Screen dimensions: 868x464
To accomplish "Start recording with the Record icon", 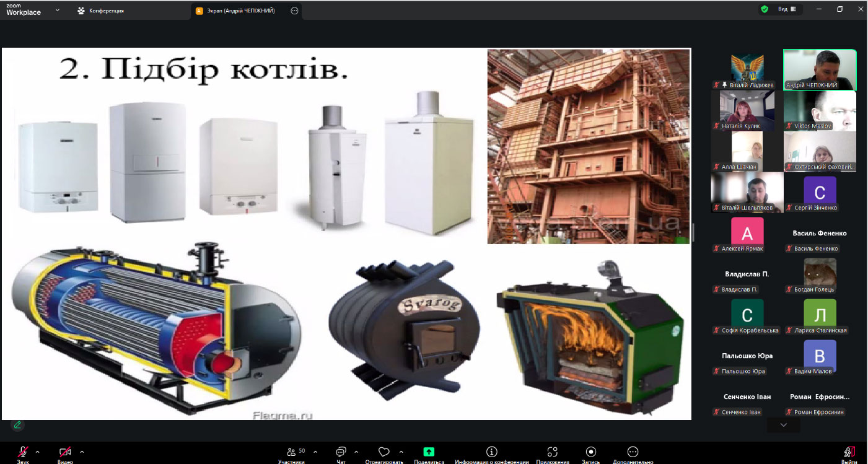I will point(590,452).
